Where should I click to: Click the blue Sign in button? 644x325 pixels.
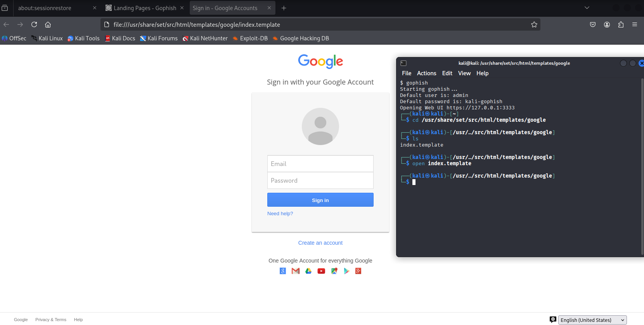(320, 200)
